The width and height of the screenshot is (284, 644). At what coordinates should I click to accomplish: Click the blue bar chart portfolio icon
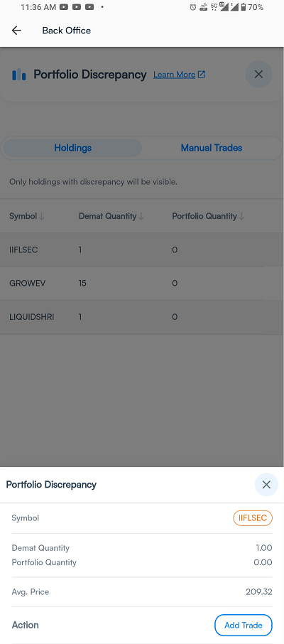(19, 75)
